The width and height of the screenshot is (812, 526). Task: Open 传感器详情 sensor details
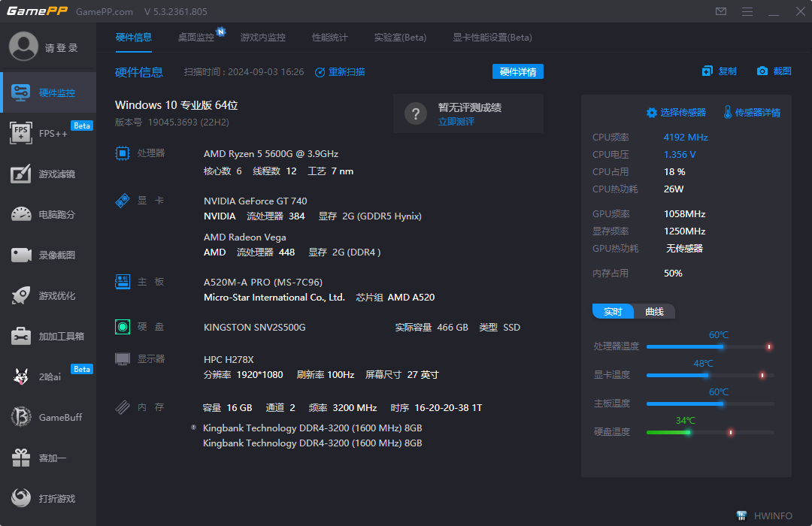pos(753,112)
